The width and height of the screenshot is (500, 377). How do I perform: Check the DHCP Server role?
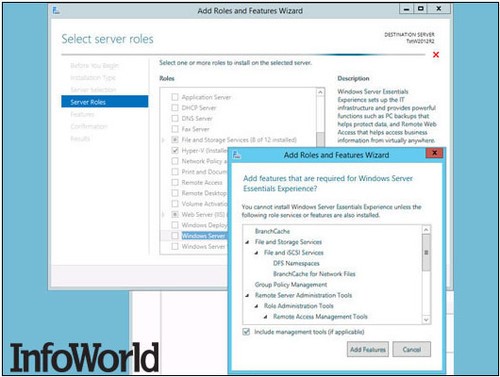(175, 108)
